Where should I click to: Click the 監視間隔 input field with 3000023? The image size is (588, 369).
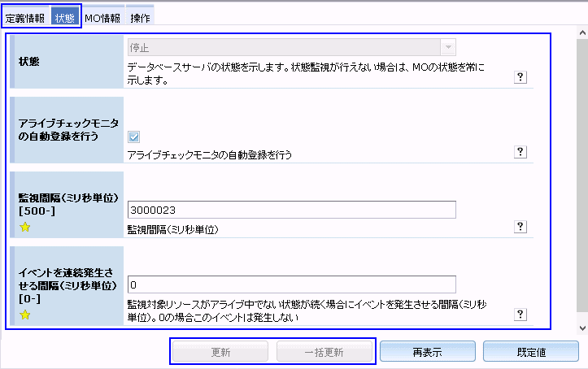pyautogui.click(x=291, y=210)
